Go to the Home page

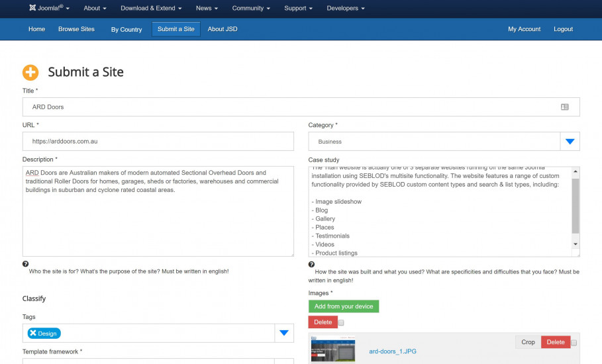(x=36, y=29)
